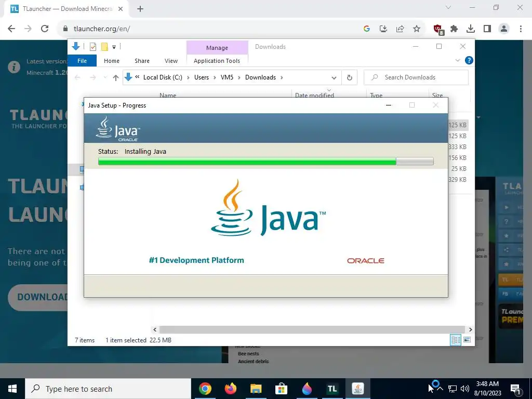The height and width of the screenshot is (399, 532).
Task: Click the Java installation progress bar
Action: pyautogui.click(x=265, y=161)
